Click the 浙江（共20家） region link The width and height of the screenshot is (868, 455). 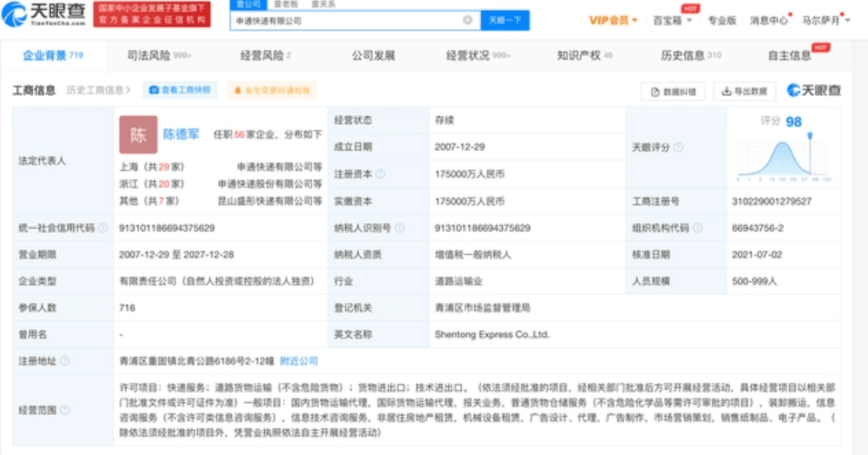(152, 184)
